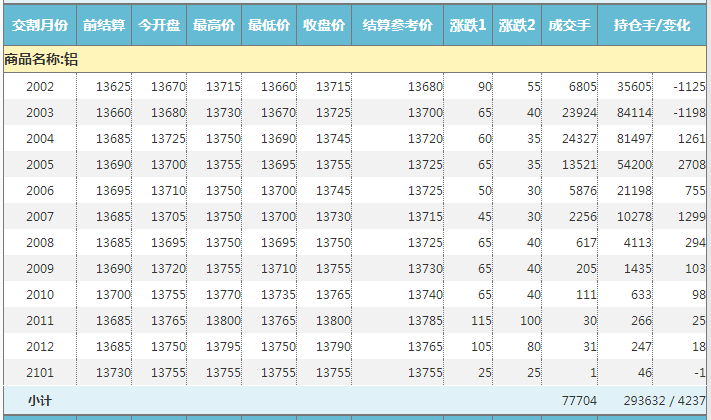Click the 最低价 column header
This screenshot has width=711, height=420.
pos(269,24)
